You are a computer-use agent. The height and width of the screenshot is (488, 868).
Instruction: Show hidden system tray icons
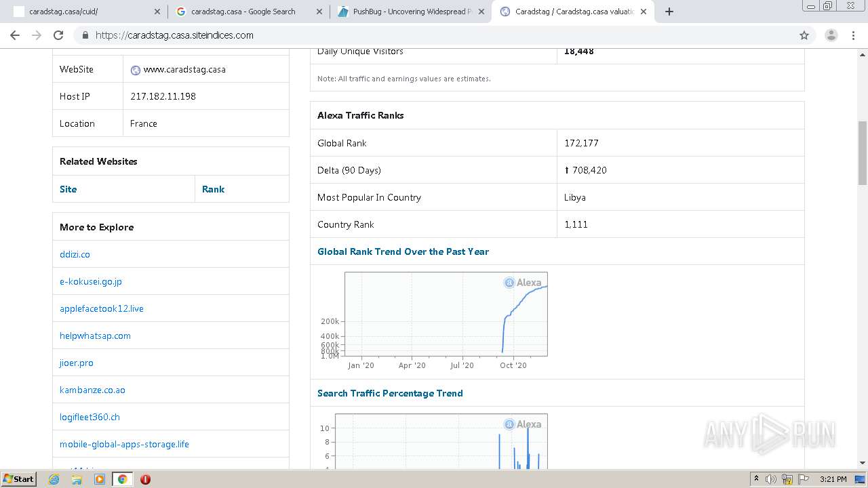(x=756, y=479)
